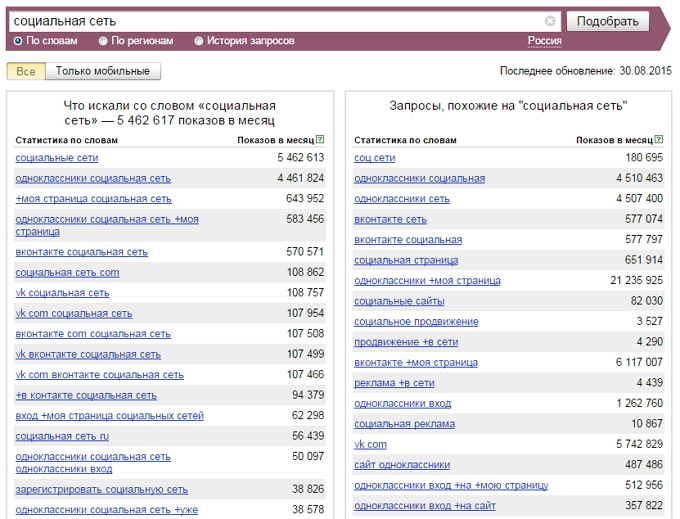Open 'продвижение +в сети' link

[406, 342]
